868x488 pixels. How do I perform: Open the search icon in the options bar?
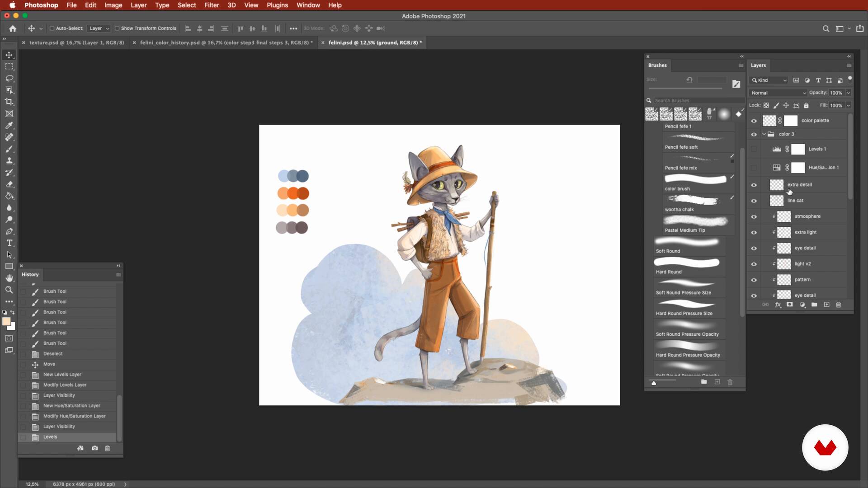pos(826,28)
